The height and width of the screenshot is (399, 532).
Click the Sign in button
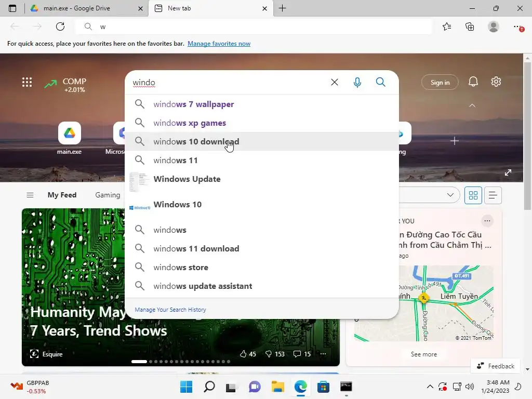440,83
